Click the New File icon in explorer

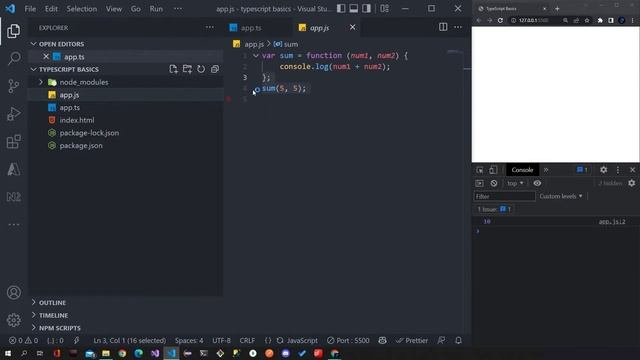[173, 69]
